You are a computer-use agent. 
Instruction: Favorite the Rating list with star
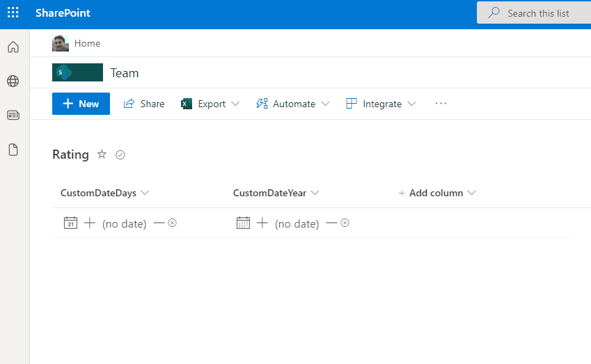click(102, 155)
